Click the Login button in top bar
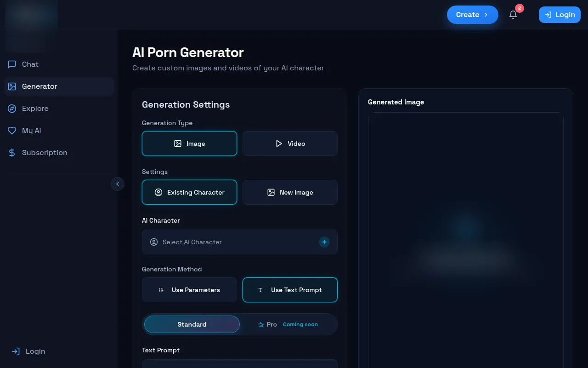 [x=560, y=15]
